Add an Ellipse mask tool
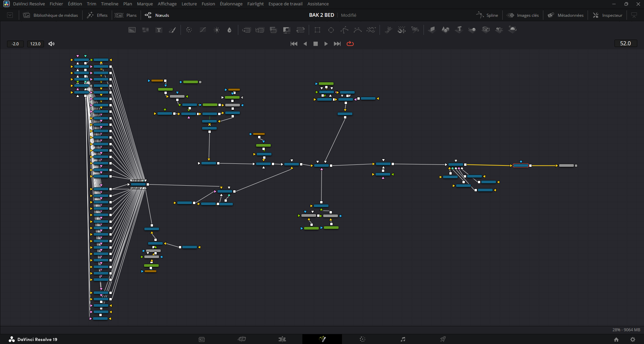Viewport: 644px width, 344px height. click(331, 30)
